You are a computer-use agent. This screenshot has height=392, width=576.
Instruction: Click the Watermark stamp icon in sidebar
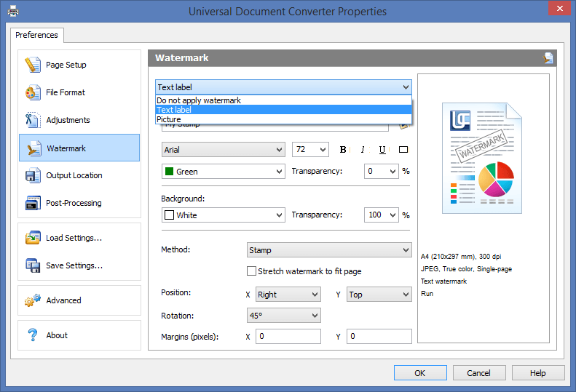[x=33, y=148]
